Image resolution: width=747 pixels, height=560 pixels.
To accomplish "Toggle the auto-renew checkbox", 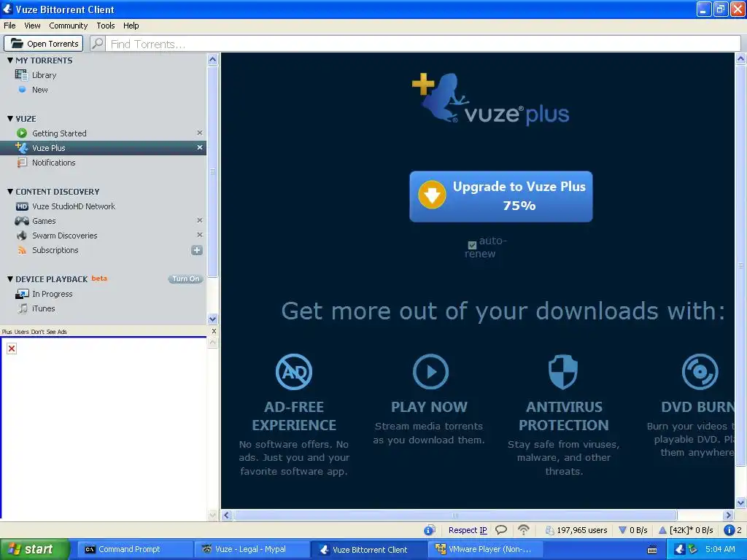I will coord(472,245).
